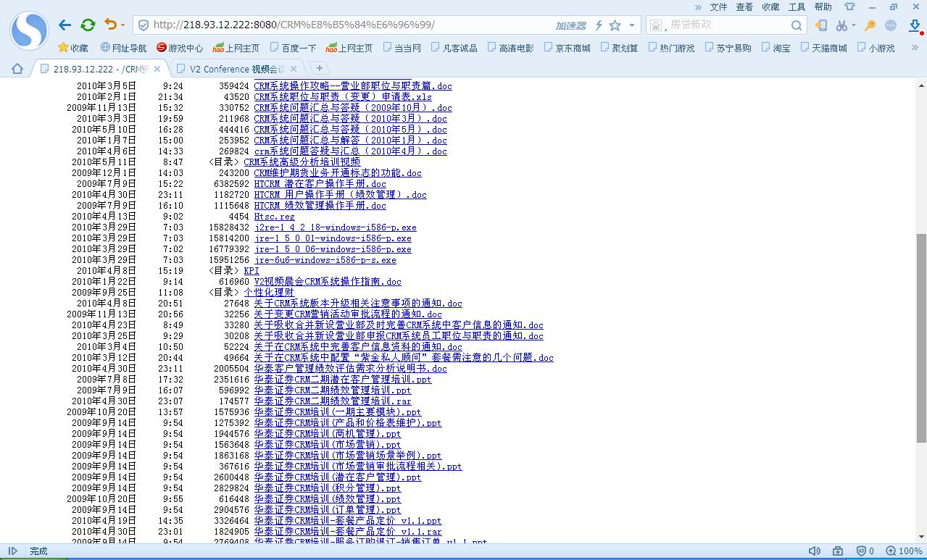Click the status bar toolbox icon
This screenshot has width=927, height=560.
838,551
